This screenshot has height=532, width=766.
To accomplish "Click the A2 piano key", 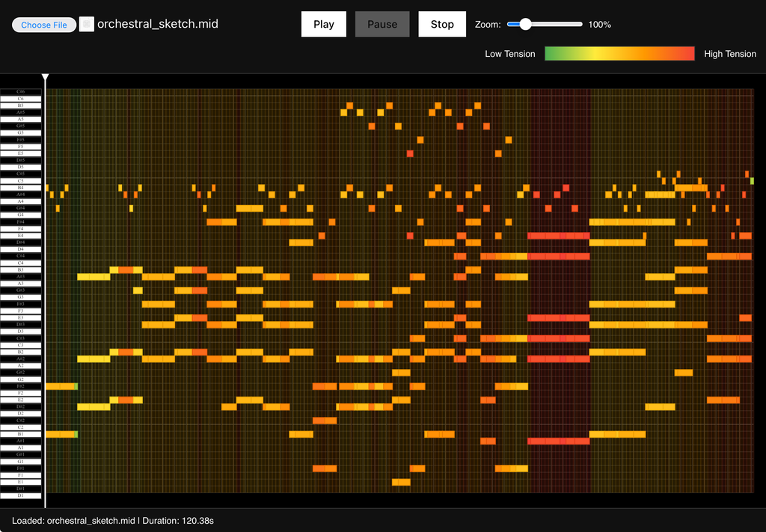I will click(x=20, y=365).
